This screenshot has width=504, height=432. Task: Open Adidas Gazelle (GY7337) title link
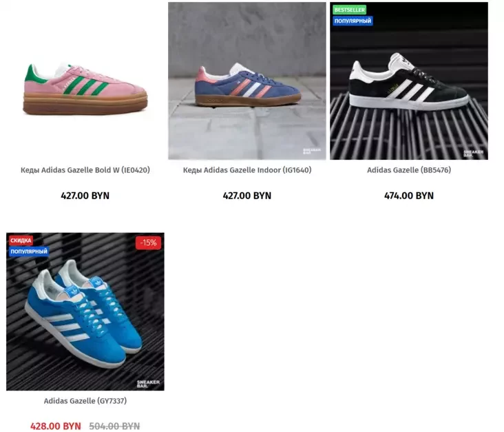coord(85,401)
